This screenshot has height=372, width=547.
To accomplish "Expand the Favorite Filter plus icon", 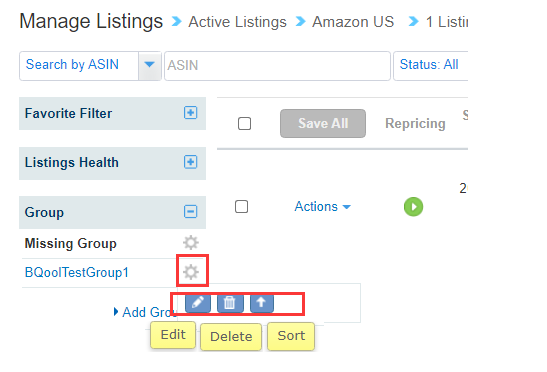I will click(190, 113).
